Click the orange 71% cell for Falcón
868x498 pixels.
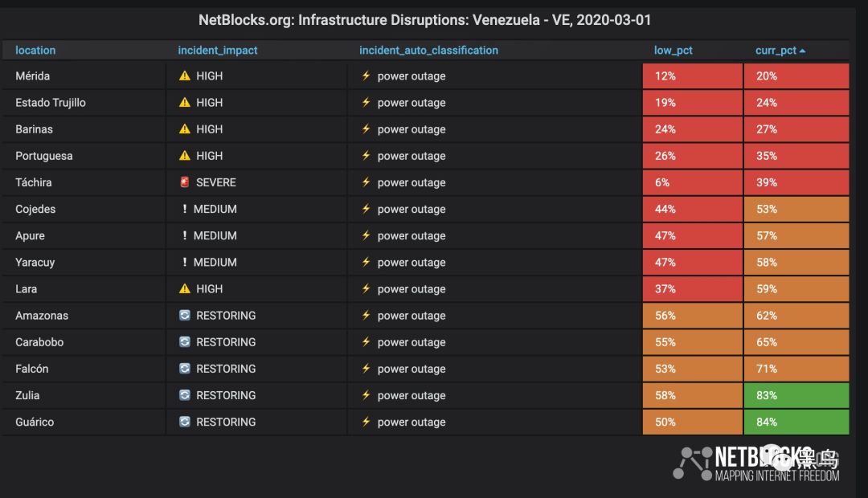point(796,369)
